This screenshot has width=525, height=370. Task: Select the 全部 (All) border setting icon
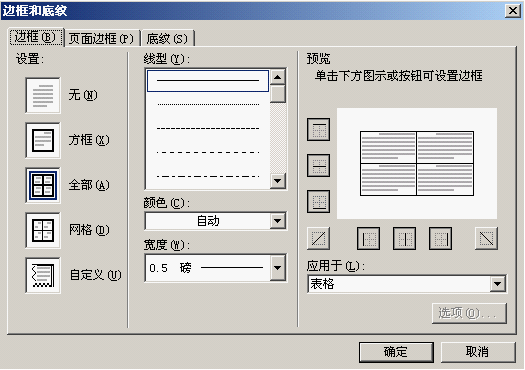[x=43, y=185]
